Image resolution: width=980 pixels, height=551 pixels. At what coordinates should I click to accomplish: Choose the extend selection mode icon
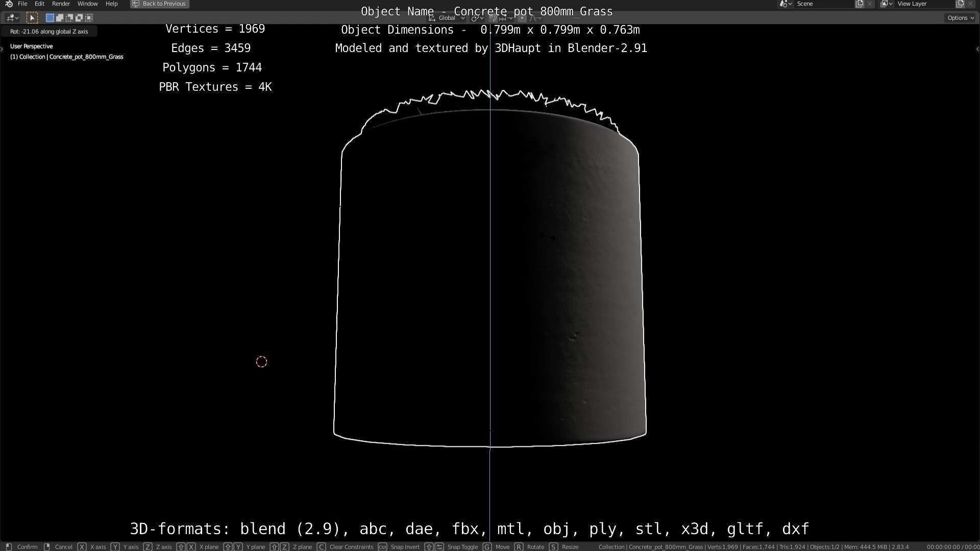tap(60, 18)
